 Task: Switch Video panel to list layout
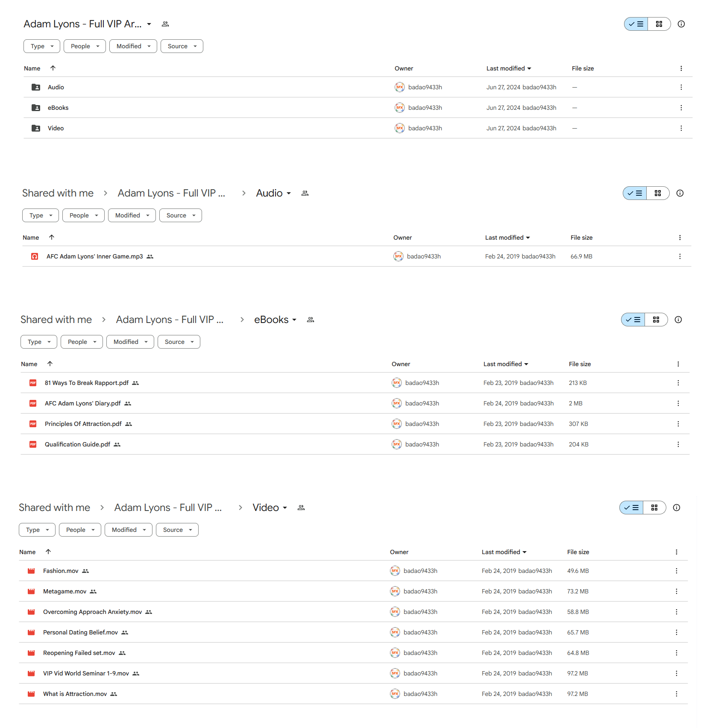coord(631,508)
